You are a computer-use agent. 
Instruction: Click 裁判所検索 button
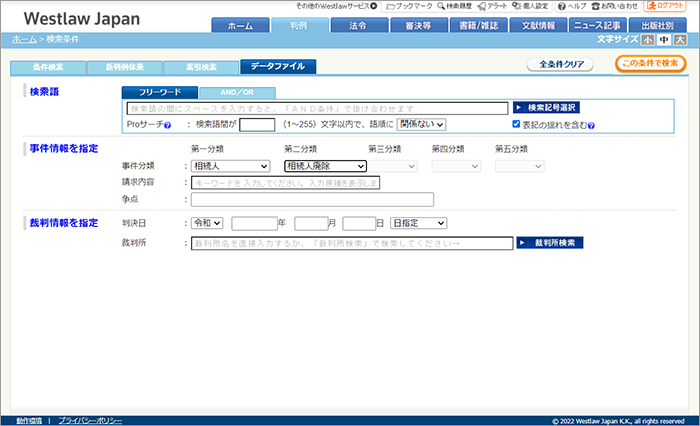click(x=550, y=243)
